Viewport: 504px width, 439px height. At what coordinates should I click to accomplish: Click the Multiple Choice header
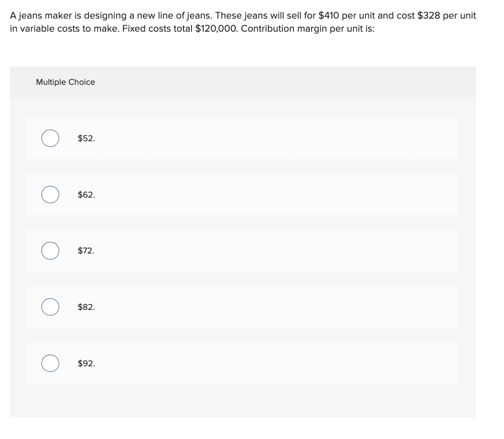coord(66,82)
